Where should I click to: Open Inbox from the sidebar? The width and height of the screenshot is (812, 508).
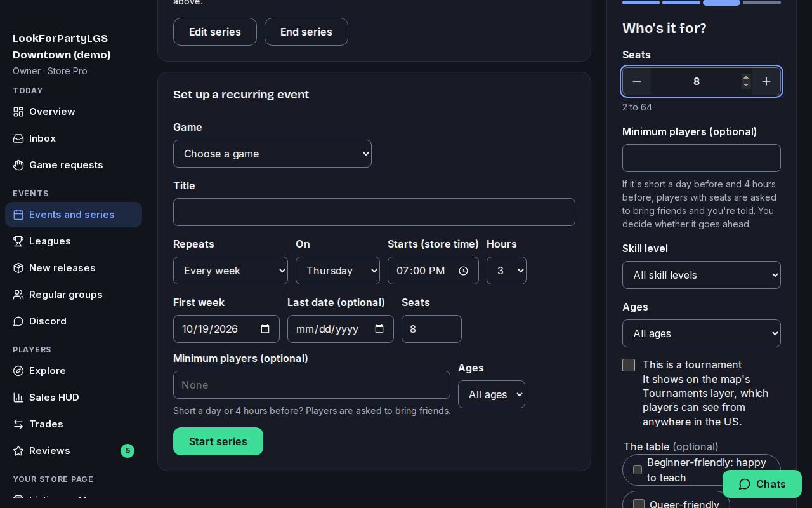tap(74, 138)
